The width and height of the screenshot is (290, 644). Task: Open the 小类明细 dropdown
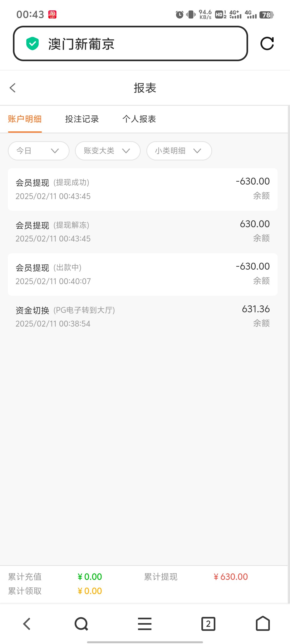click(179, 151)
